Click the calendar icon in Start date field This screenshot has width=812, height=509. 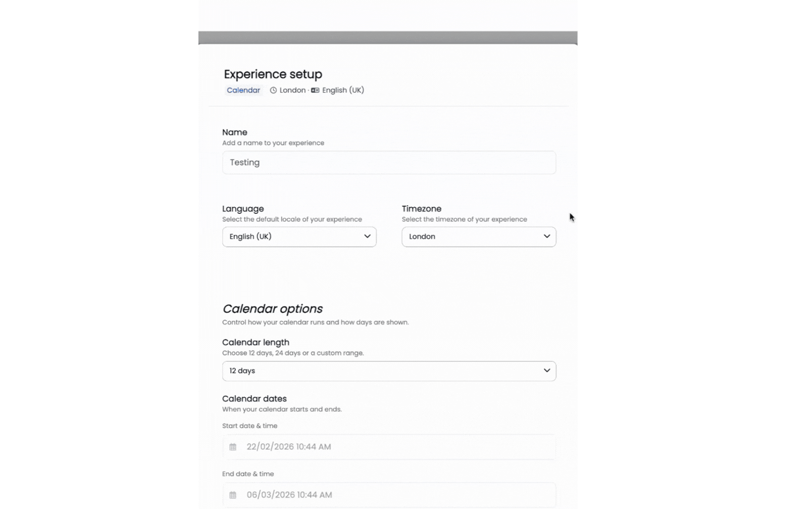coord(233,447)
